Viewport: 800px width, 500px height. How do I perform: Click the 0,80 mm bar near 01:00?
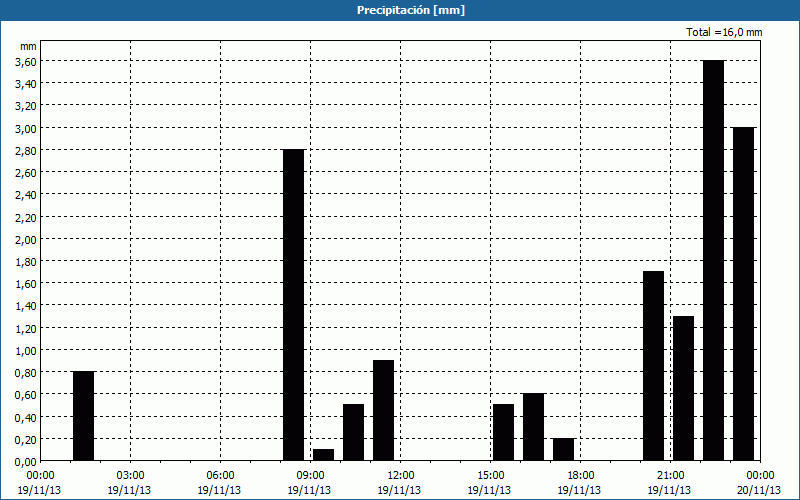pyautogui.click(x=84, y=416)
